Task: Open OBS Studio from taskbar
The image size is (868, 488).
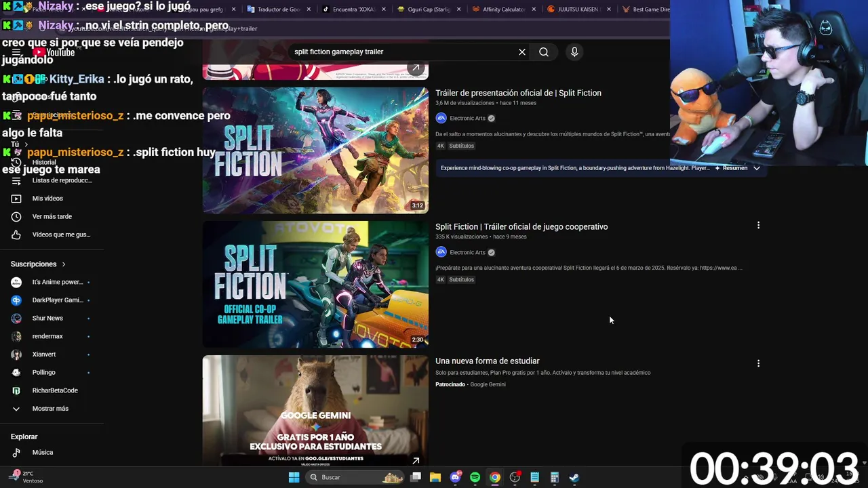Action: 515,477
